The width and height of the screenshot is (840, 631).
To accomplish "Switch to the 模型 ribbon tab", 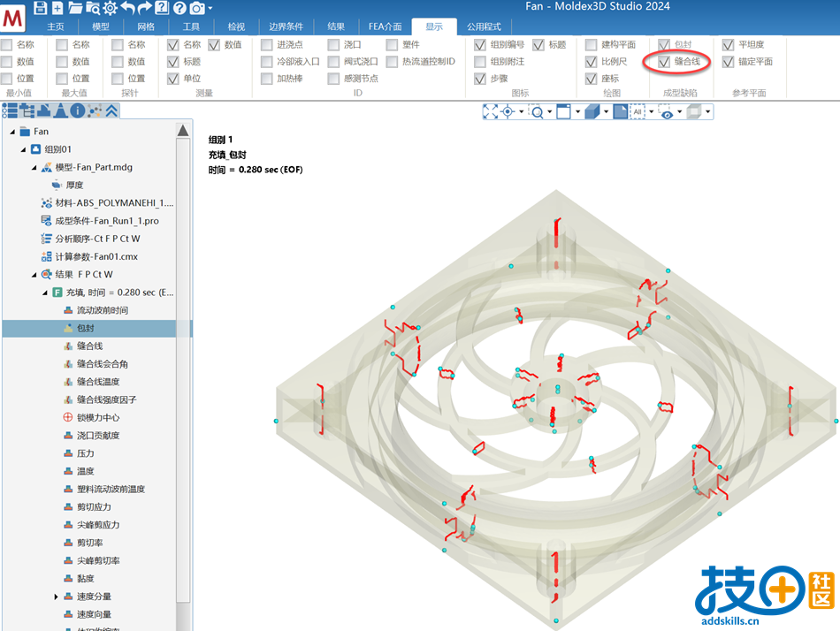I will tap(101, 27).
